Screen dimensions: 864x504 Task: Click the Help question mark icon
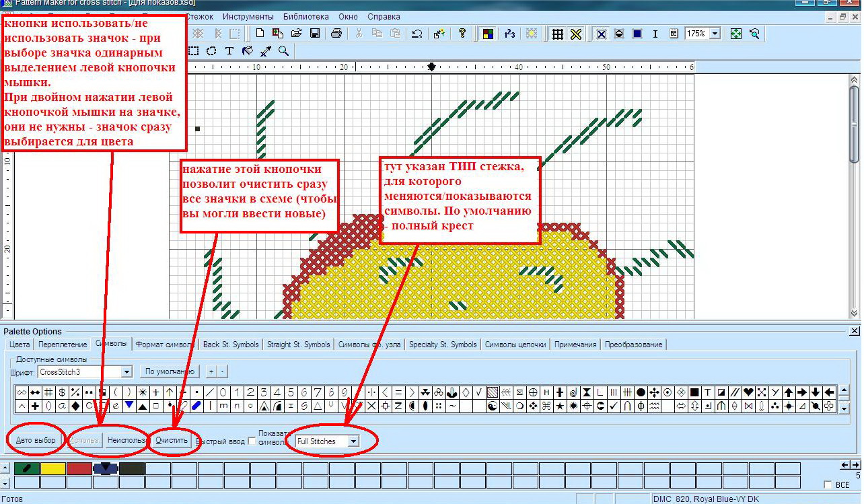pos(462,34)
